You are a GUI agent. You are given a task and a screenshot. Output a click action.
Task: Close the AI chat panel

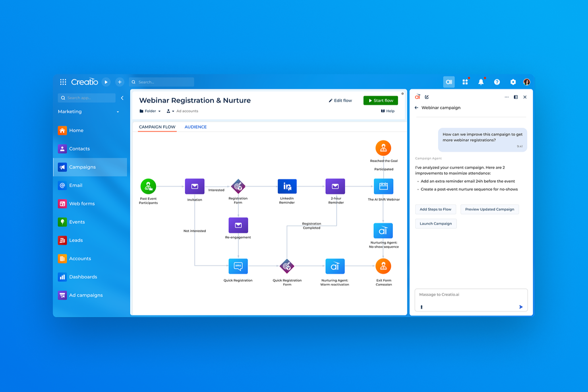click(525, 97)
